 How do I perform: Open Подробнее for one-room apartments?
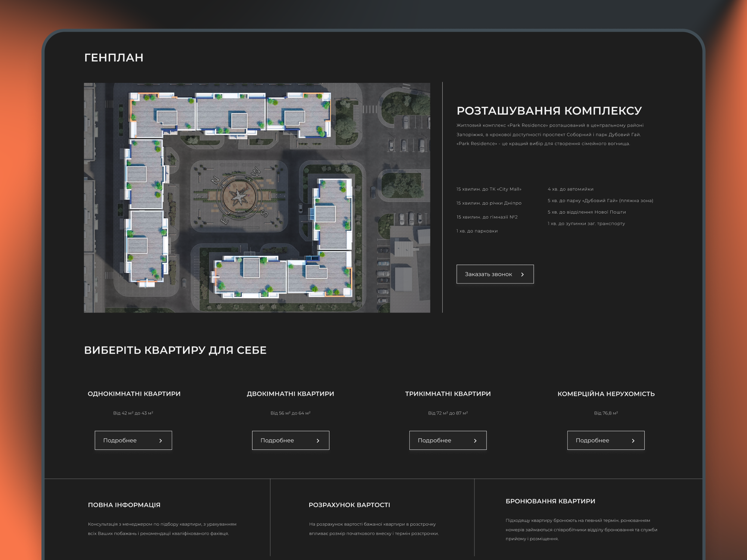tap(133, 441)
